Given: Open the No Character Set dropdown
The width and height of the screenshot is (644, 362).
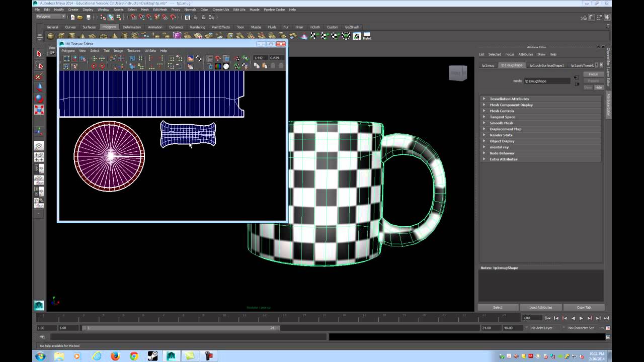Looking at the screenshot, I should click(581, 328).
